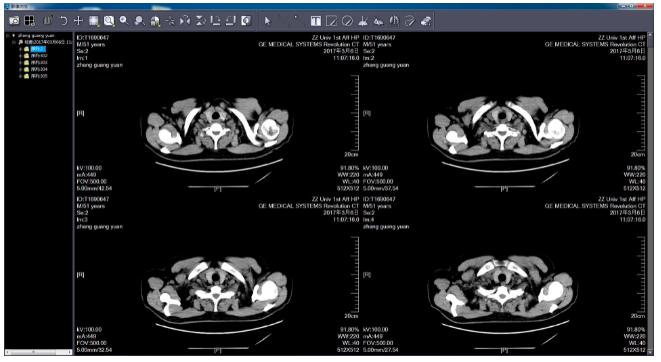Select the arrow pointer tool
The image size is (661, 362).
(267, 20)
